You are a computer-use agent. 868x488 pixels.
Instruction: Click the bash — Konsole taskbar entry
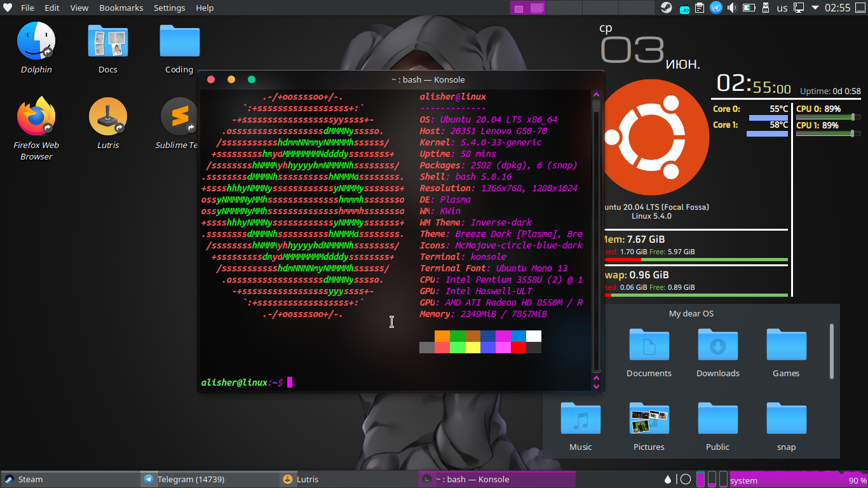[497, 479]
